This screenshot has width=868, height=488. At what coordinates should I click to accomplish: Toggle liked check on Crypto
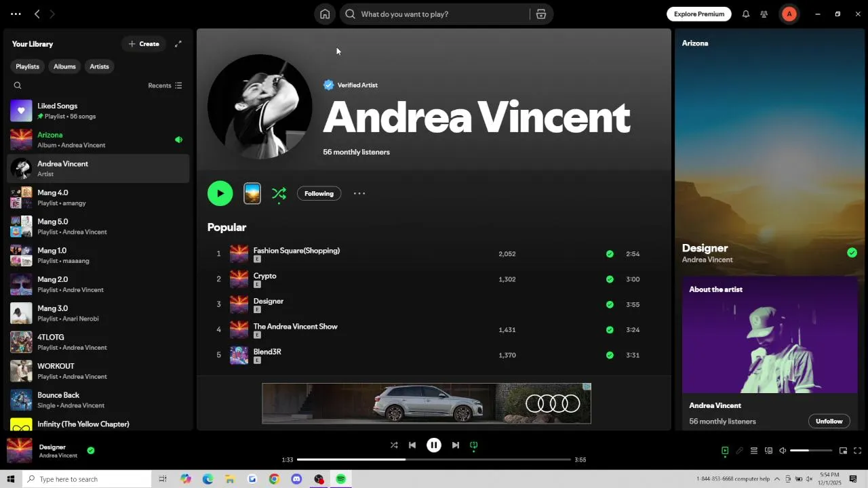tap(610, 279)
